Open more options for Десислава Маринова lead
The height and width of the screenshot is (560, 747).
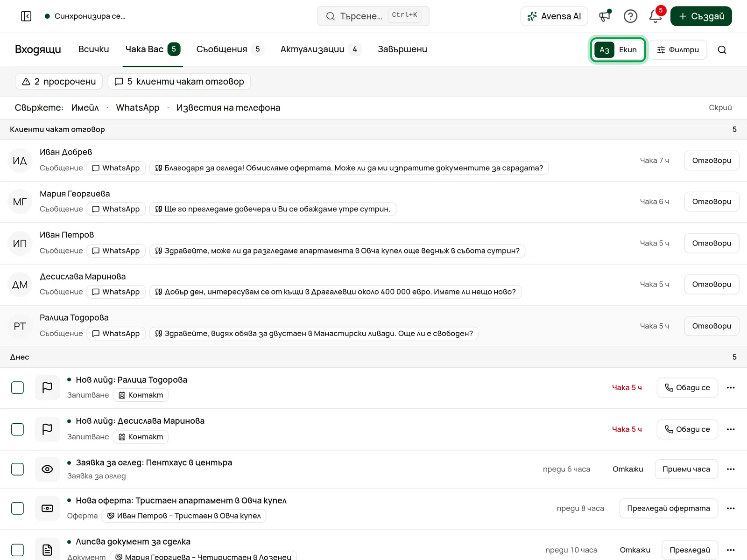pos(731,429)
